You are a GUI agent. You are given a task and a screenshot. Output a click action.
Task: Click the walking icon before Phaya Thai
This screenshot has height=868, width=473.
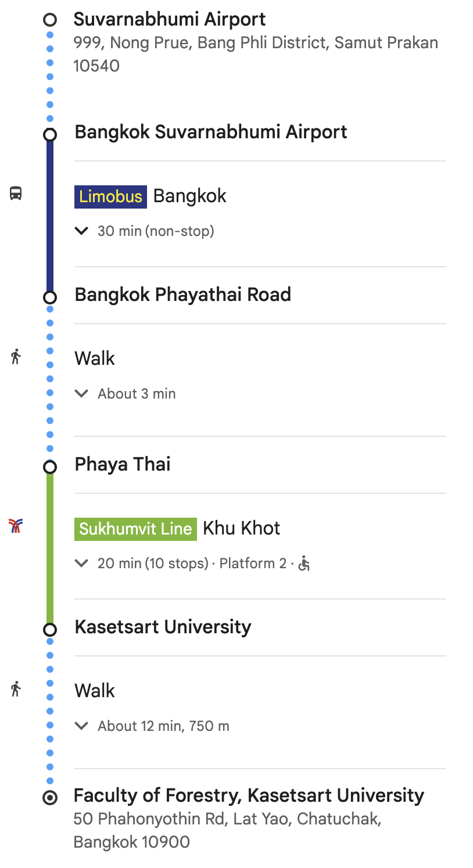coord(16,356)
